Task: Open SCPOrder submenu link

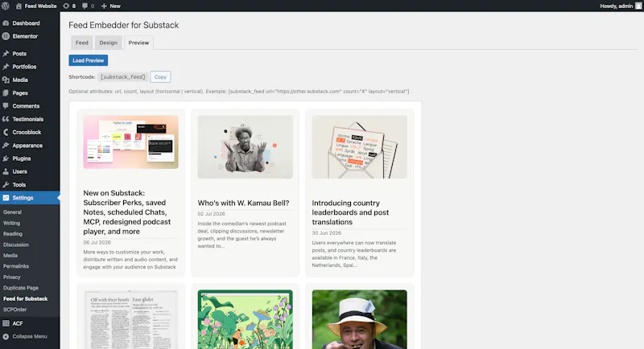Action: (14, 310)
